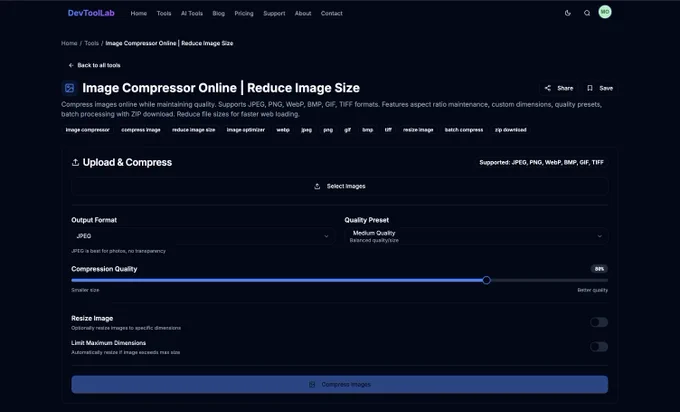Click 'JPEG is best for photos' hint
This screenshot has width=680, height=412.
click(x=118, y=251)
